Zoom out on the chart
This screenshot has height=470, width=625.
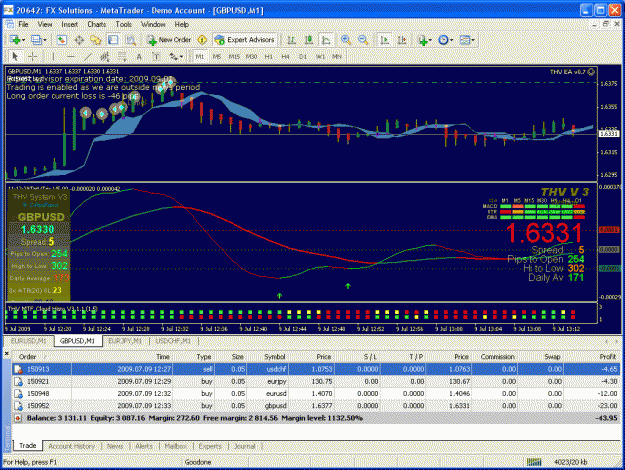click(x=363, y=40)
